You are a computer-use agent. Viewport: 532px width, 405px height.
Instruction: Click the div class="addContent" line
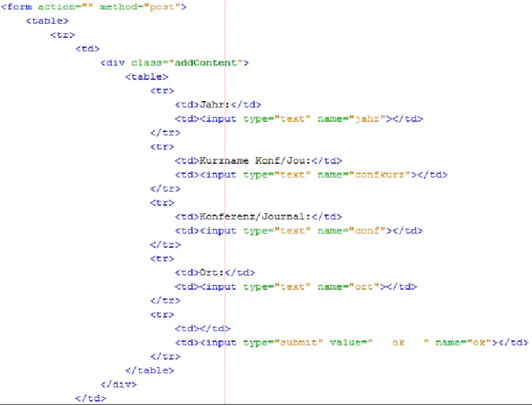[x=174, y=63]
